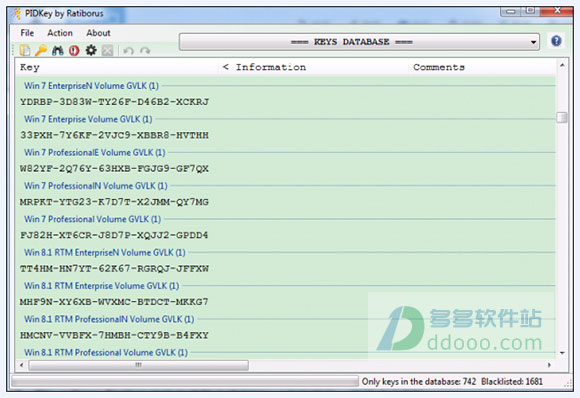
Task: Select Win 8.1 RTM EnterpriseN Volume GVLK group
Action: pos(105,252)
